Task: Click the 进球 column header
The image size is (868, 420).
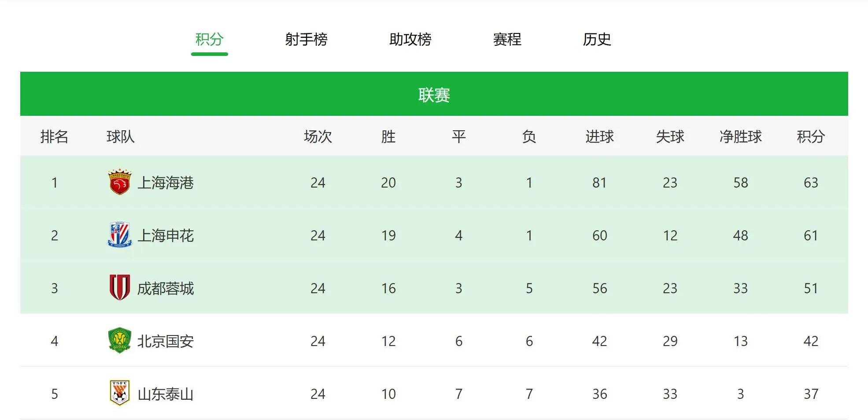Action: pyautogui.click(x=599, y=136)
